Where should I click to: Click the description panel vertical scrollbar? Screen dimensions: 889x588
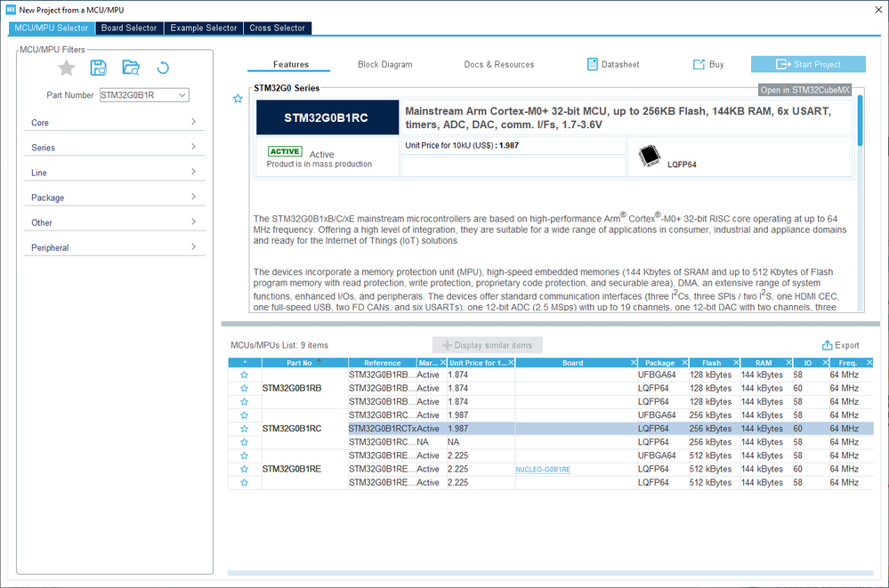pyautogui.click(x=861, y=121)
